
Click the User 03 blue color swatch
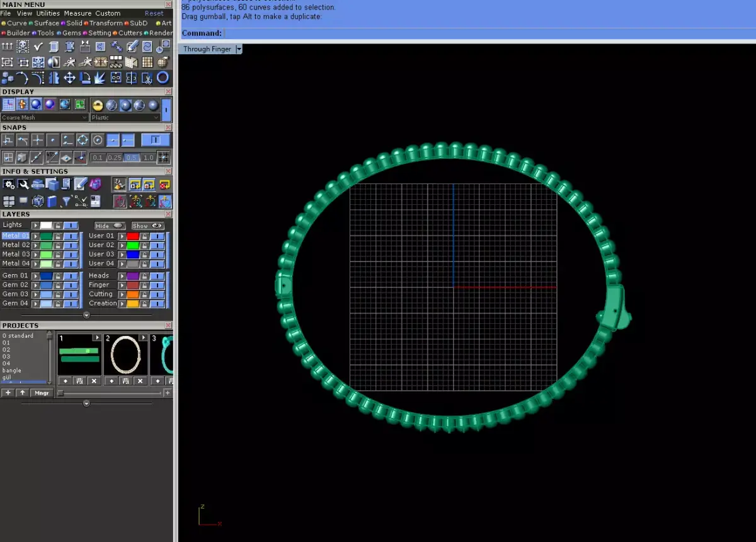(x=132, y=254)
